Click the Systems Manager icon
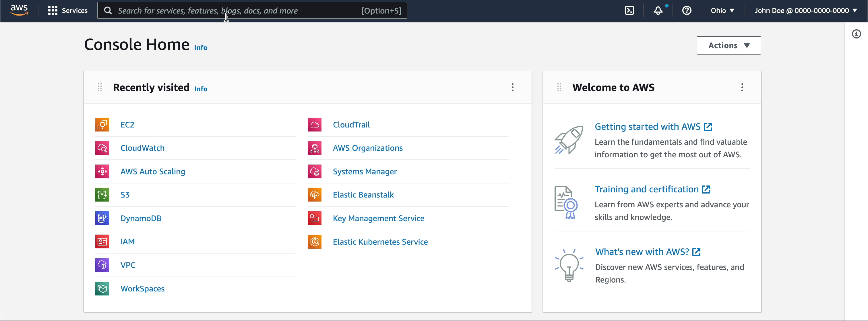The height and width of the screenshot is (321, 868). [314, 171]
